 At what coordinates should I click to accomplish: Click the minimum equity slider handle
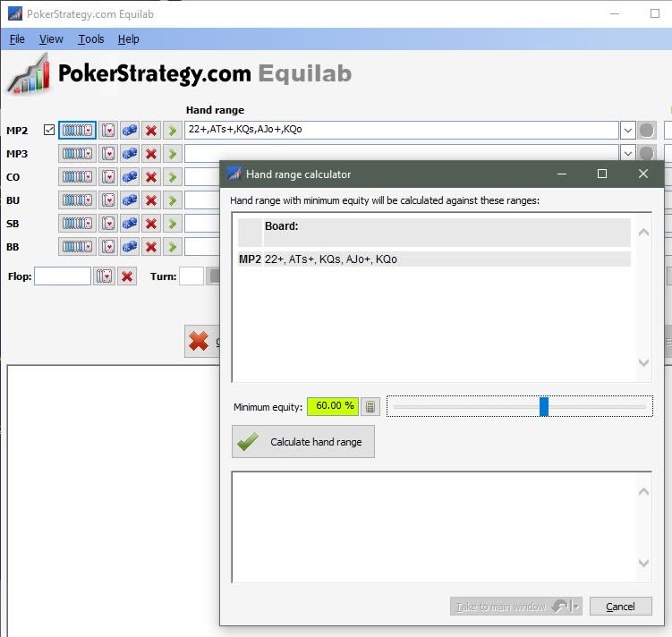tap(544, 406)
